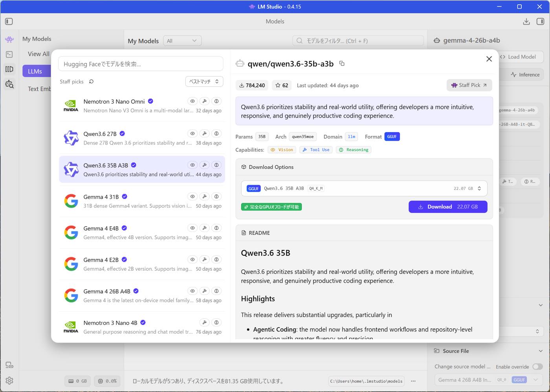Viewport: 550px width, 392px height.
Task: Select the Qwen3.6 27B model row
Action: click(142, 138)
